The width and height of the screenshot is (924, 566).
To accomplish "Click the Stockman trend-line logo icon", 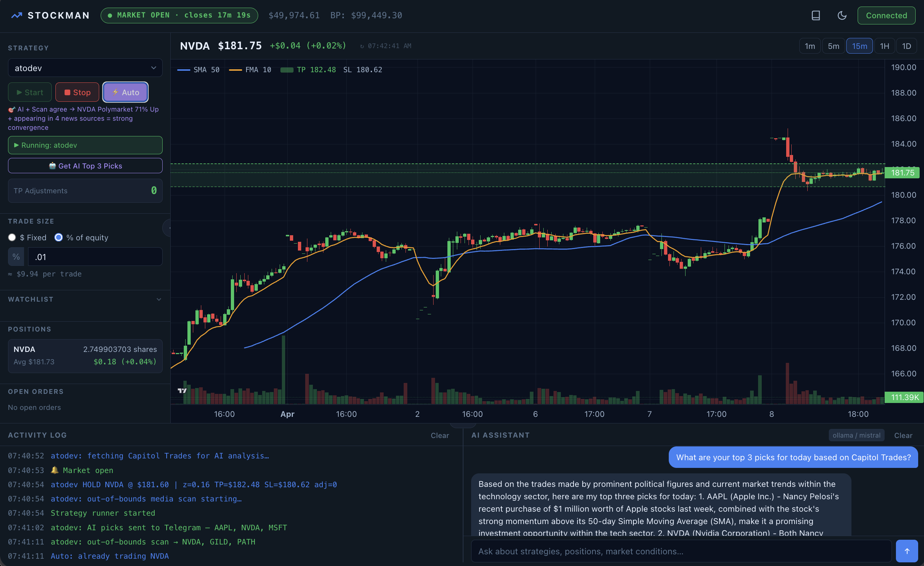I will (x=16, y=15).
